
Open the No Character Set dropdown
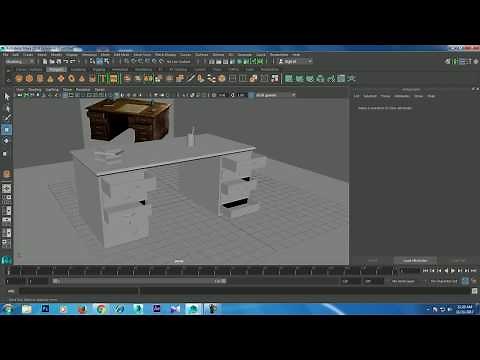pos(444,281)
